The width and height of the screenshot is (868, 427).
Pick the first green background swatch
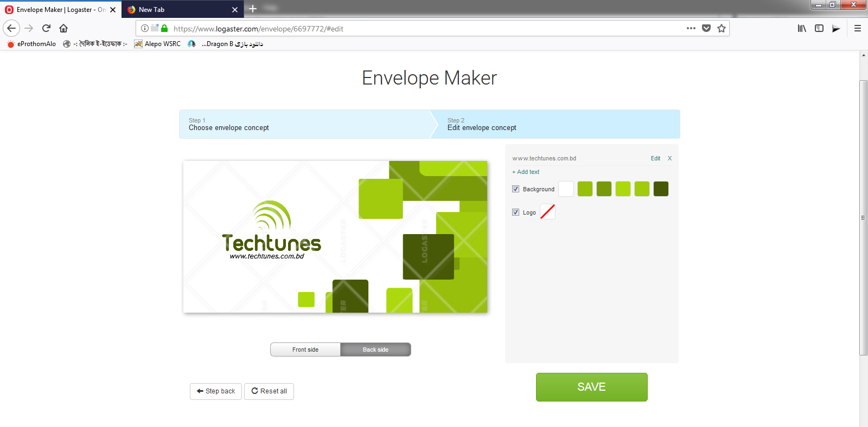(x=585, y=189)
